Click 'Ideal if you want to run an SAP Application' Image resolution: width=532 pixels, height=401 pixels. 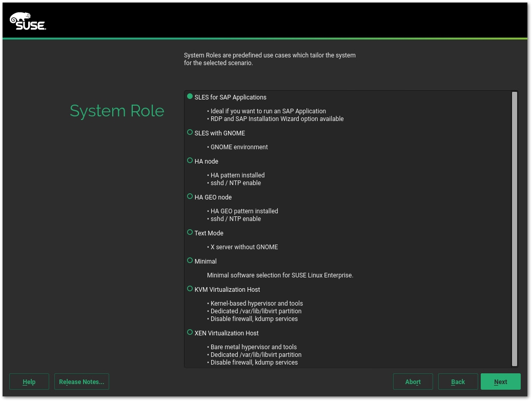click(268, 111)
